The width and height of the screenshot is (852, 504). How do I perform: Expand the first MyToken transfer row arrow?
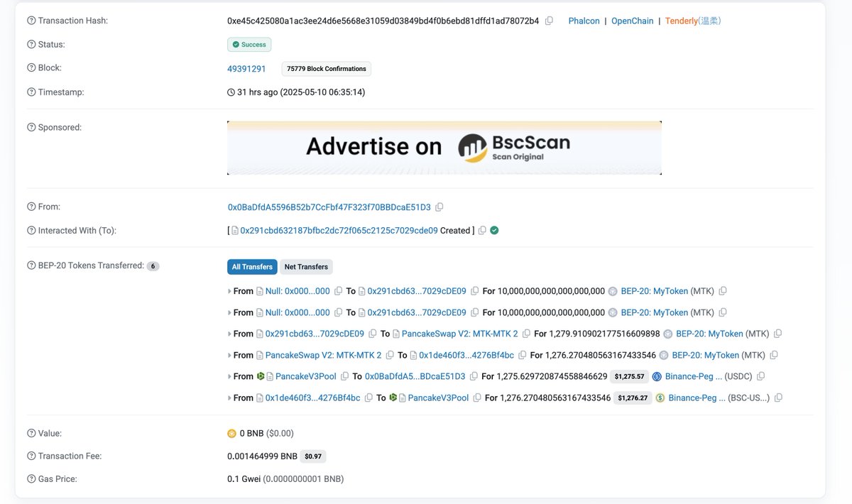pyautogui.click(x=229, y=291)
